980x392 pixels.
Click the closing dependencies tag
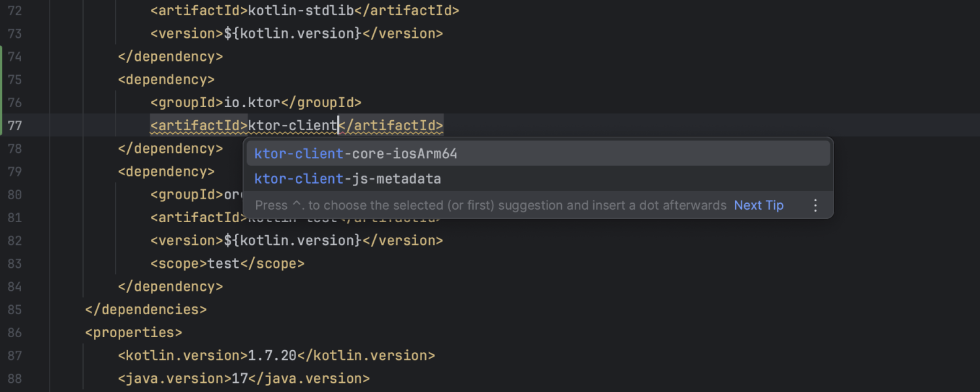(x=146, y=310)
